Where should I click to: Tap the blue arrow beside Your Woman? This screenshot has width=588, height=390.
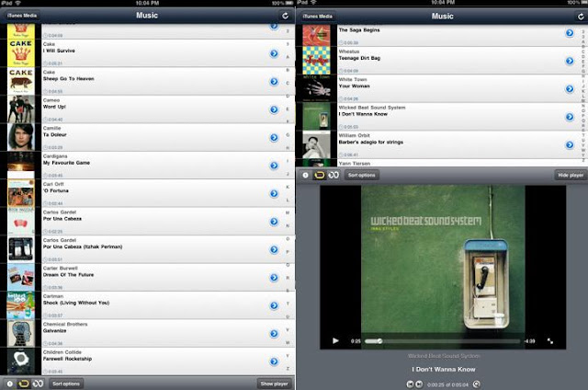pos(570,89)
